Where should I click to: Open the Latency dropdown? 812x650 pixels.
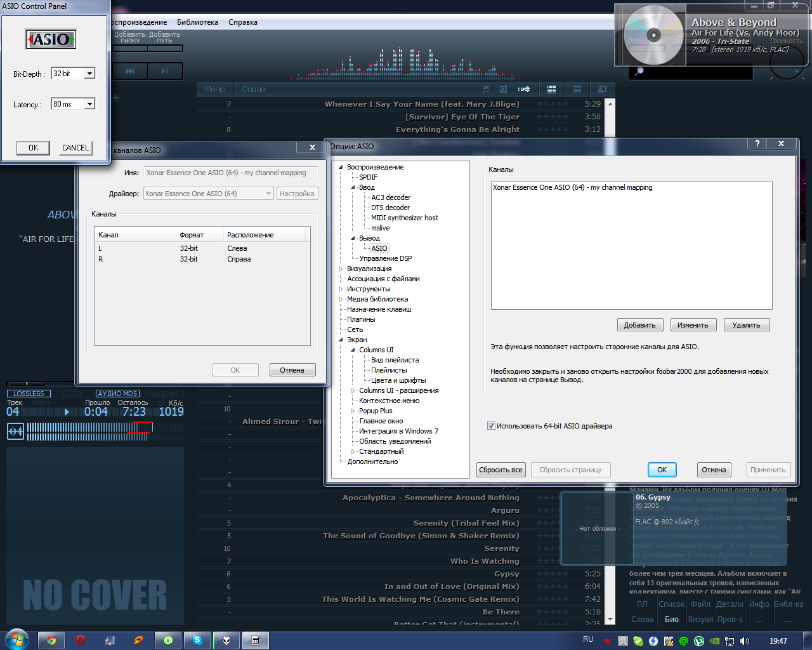[89, 104]
